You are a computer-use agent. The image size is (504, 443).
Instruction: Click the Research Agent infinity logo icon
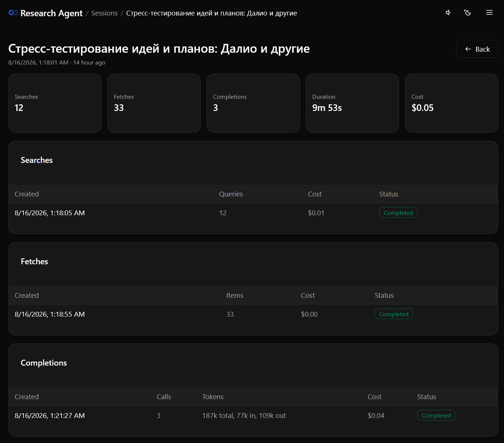(13, 13)
